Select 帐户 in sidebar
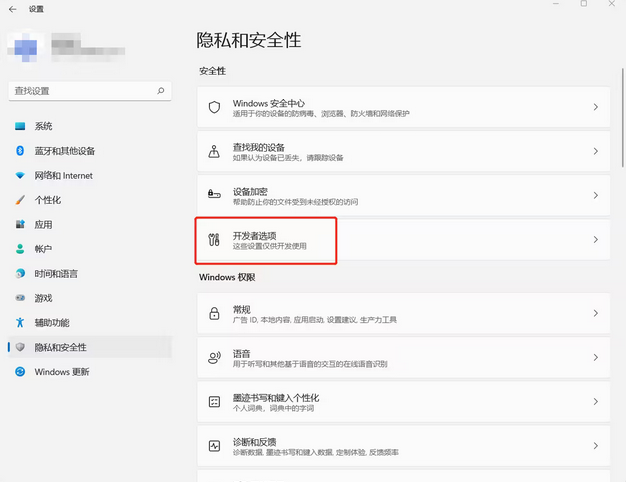This screenshot has width=627, height=482. coord(90,249)
